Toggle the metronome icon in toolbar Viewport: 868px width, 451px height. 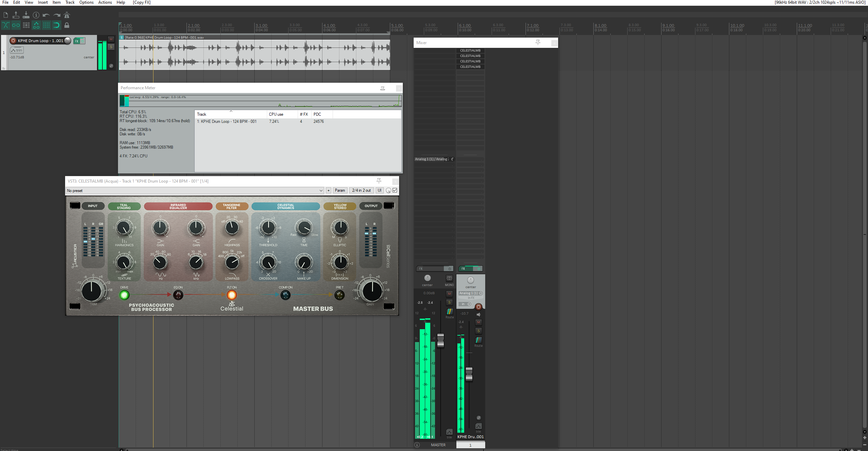point(67,15)
